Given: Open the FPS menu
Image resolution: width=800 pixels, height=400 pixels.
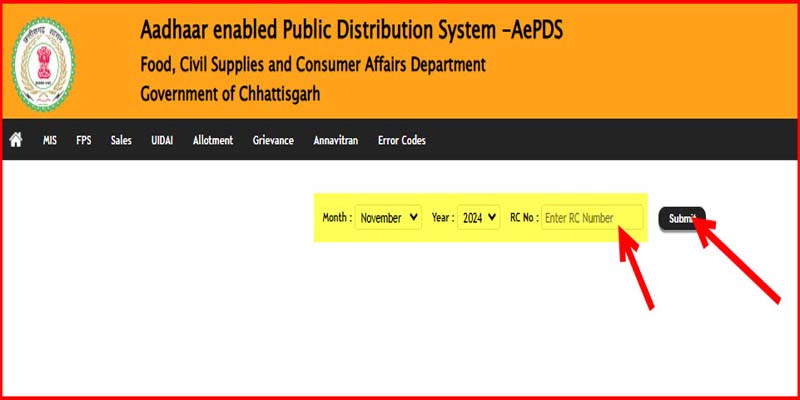Looking at the screenshot, I should coord(84,140).
